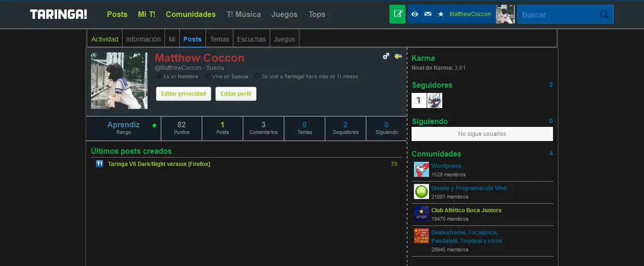Click the Matthew Coccon profile name

pyautogui.click(x=199, y=58)
